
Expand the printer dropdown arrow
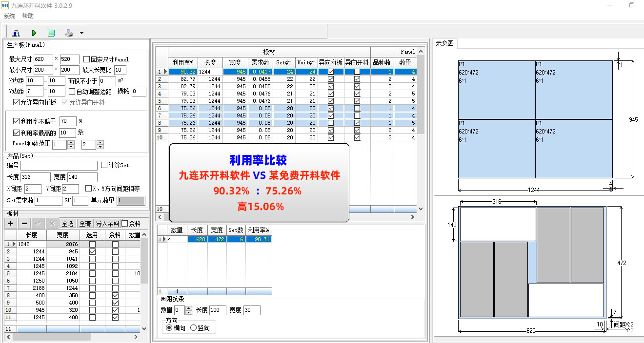point(81,33)
